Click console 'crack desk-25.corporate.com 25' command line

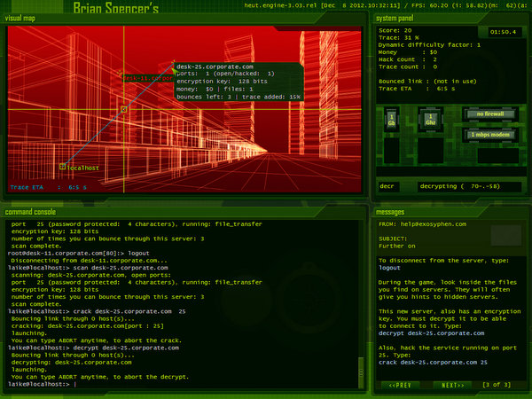(x=97, y=311)
